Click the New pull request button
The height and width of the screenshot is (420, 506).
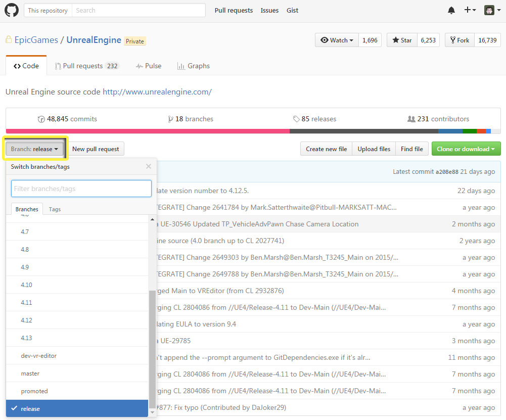click(96, 149)
